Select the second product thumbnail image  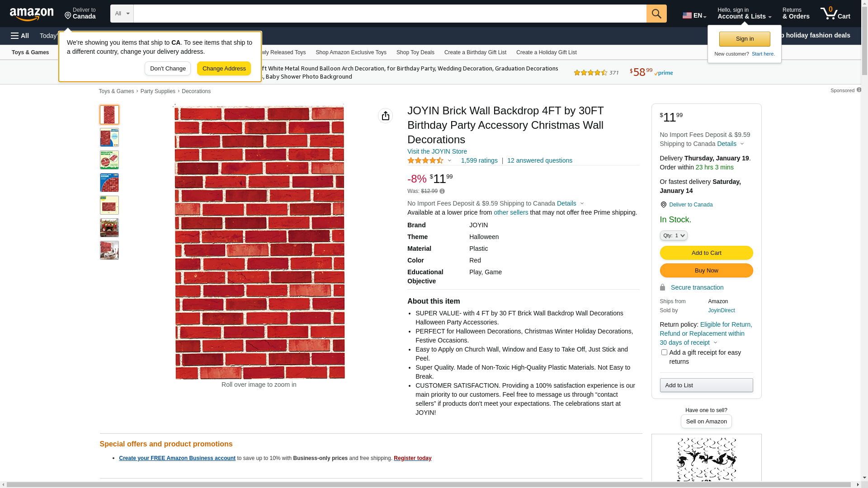tap(109, 137)
